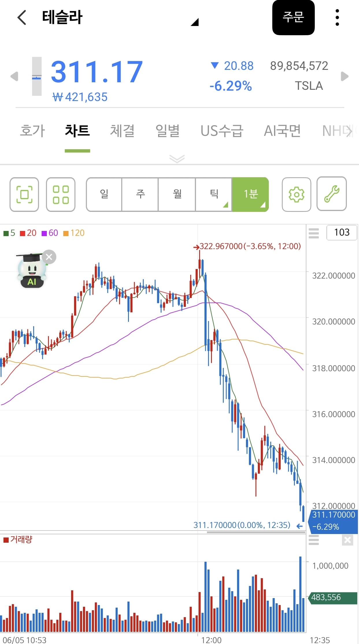
Task: Tap the orange 120 moving average legend
Action: pyautogui.click(x=74, y=233)
